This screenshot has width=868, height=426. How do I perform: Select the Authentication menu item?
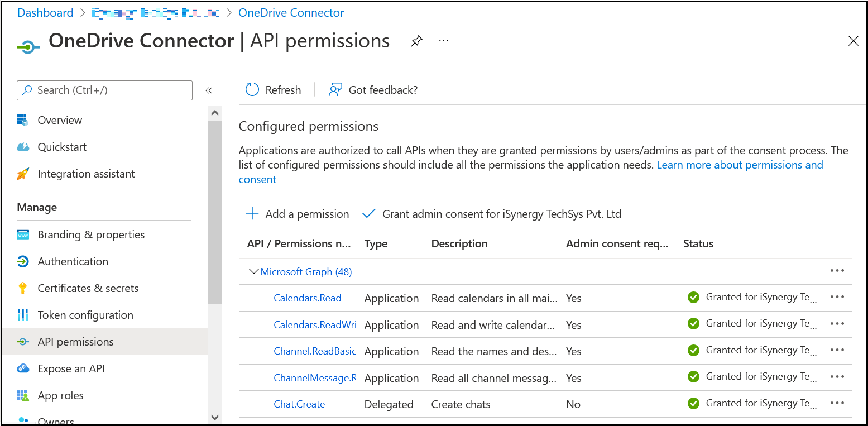point(73,261)
